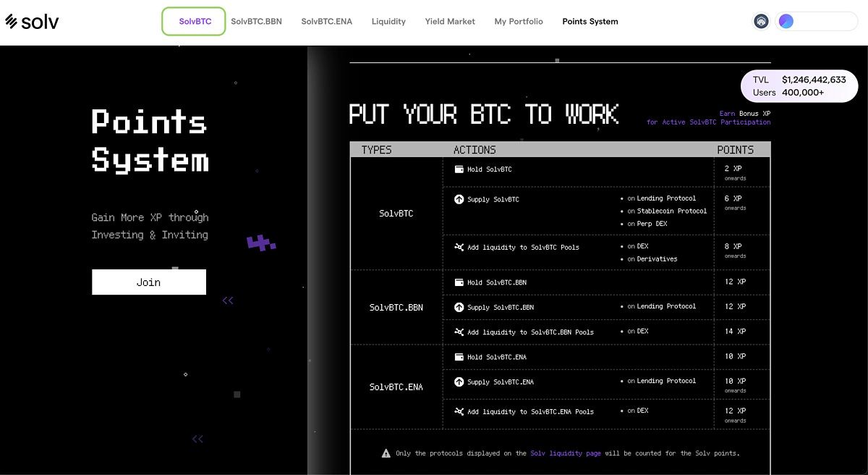Click the Solv logo in the header
Viewport: 868px width, 475px height.
point(33,22)
